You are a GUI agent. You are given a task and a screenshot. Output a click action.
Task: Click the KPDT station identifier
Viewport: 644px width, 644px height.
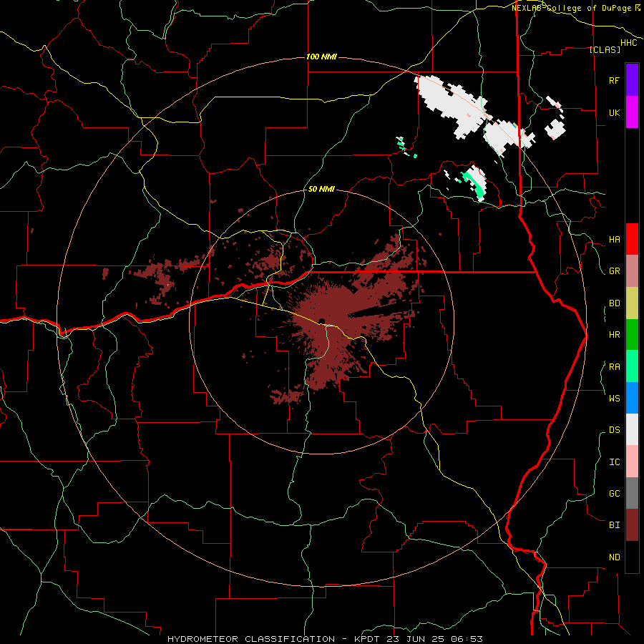[368, 639]
